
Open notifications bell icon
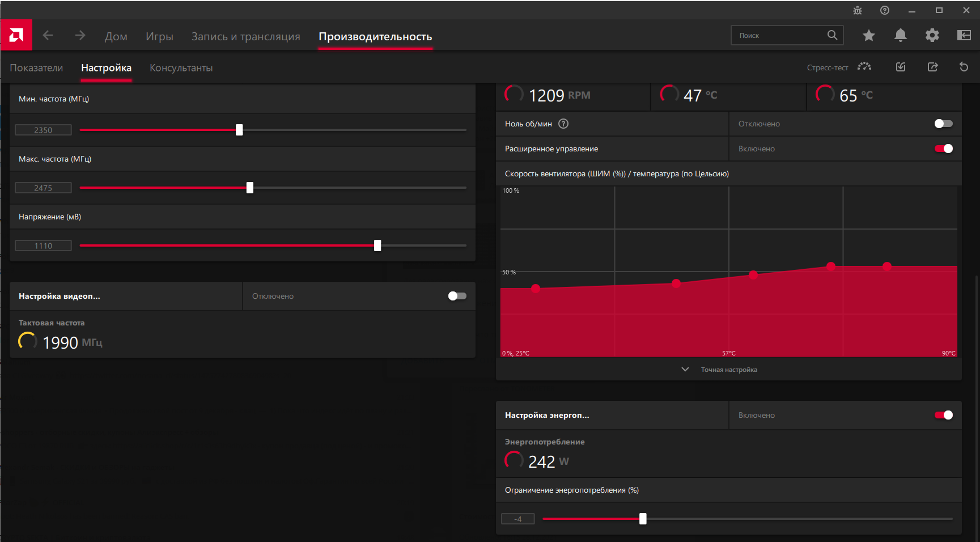[900, 35]
